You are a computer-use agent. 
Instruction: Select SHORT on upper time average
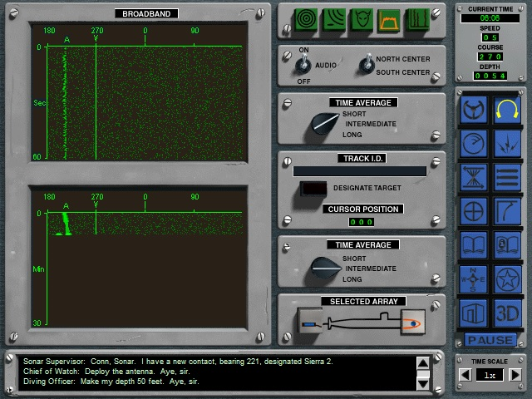354,114
